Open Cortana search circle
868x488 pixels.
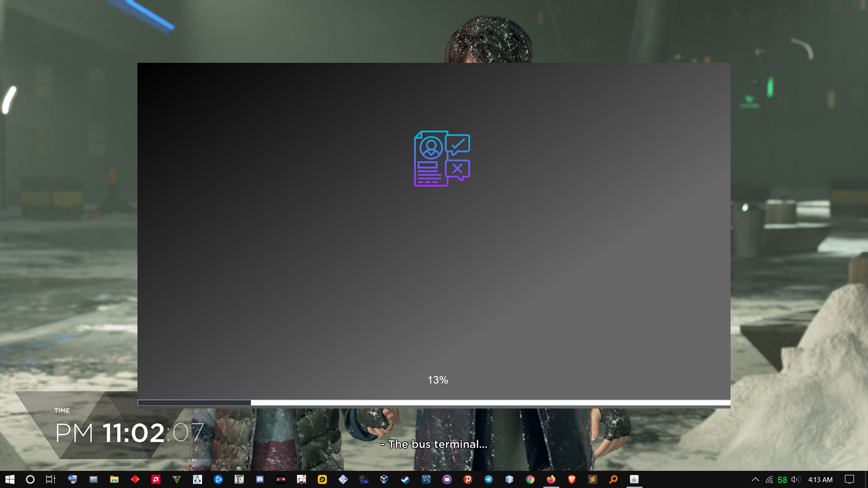tap(30, 479)
